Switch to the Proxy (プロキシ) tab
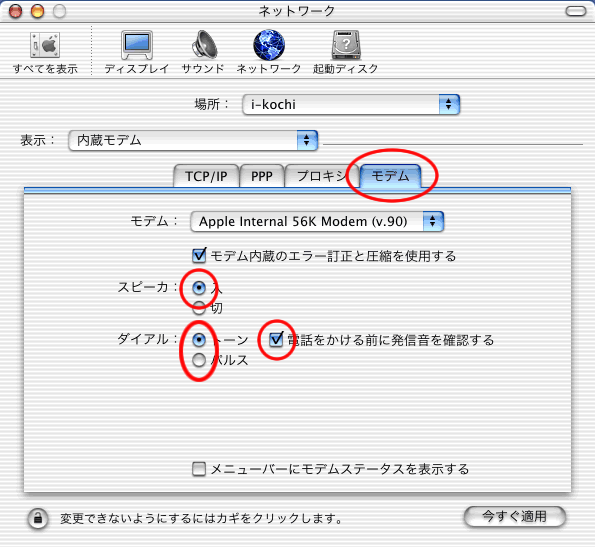This screenshot has width=595, height=547. (x=321, y=176)
